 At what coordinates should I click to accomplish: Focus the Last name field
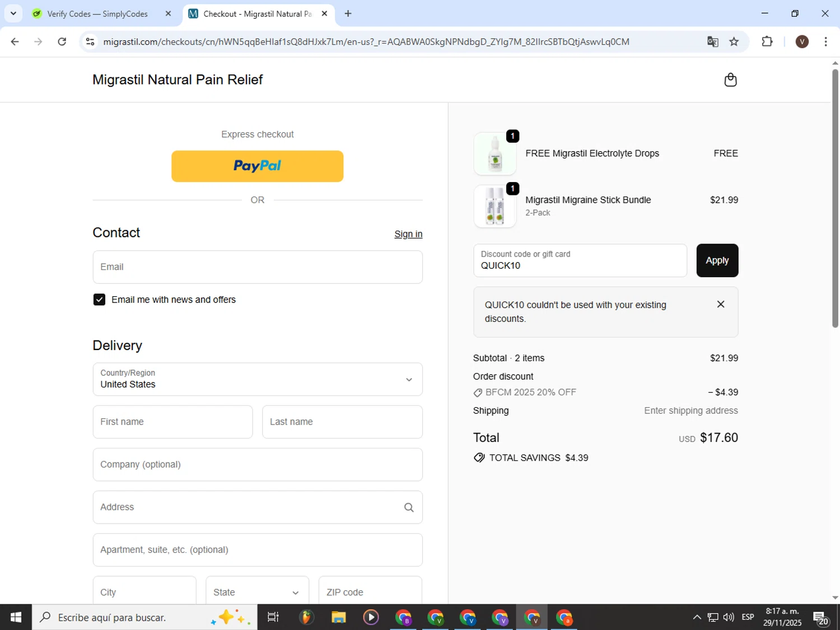coord(342,422)
